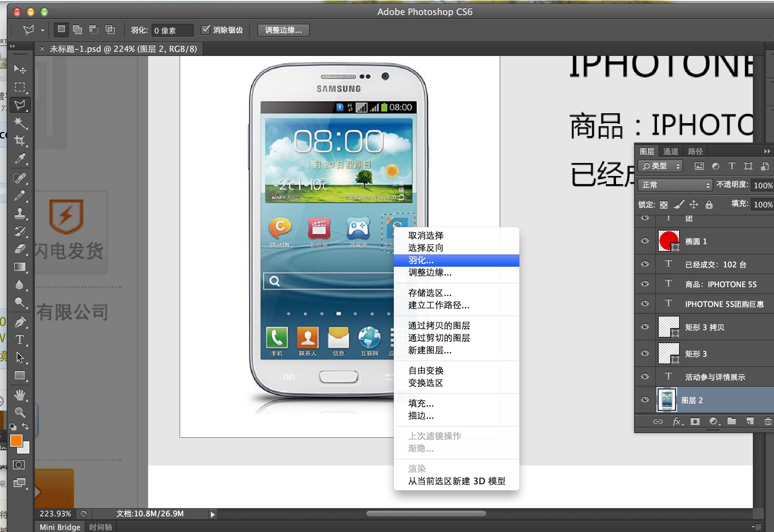Select the Healing Brush tool
The width and height of the screenshot is (774, 532).
click(20, 178)
